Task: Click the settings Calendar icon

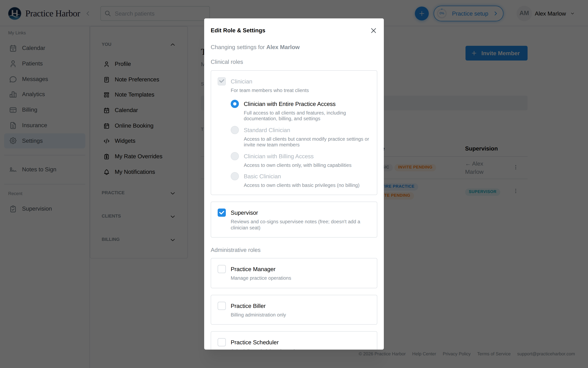Action: coord(106,110)
